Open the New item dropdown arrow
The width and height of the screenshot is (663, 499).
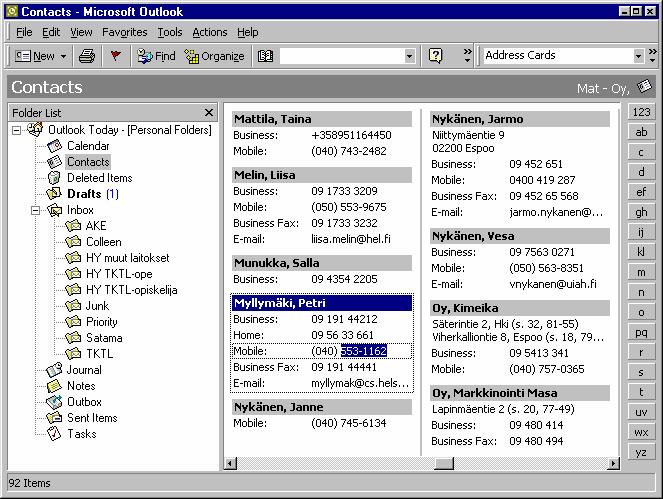(x=63, y=56)
